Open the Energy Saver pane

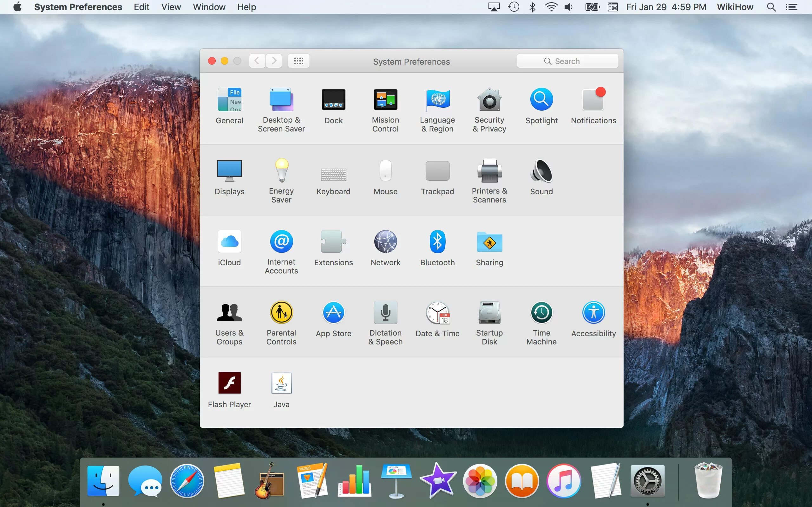pyautogui.click(x=281, y=171)
